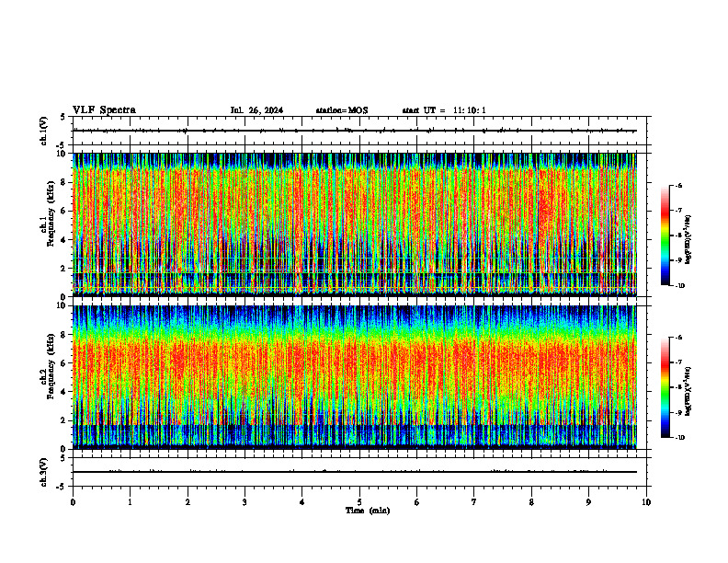
Task: Click the ch.1 spectrogram colorbar
Action: [x=665, y=236]
